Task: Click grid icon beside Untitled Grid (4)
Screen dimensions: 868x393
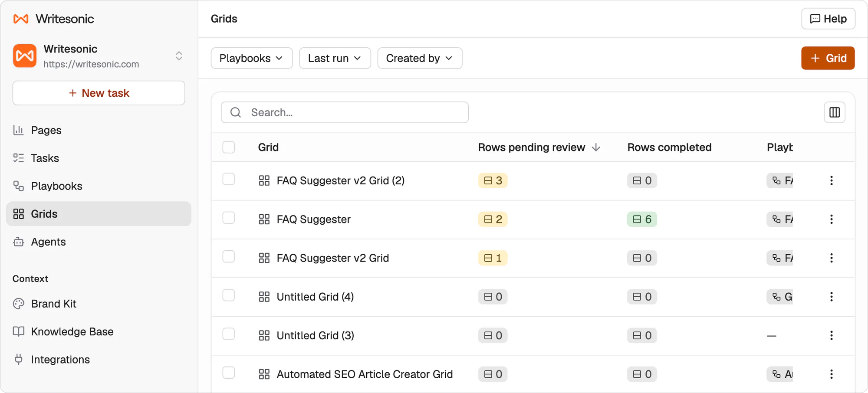Action: pyautogui.click(x=264, y=297)
